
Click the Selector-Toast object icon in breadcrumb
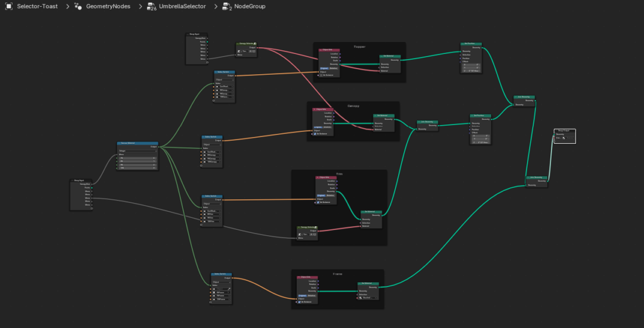[9, 6]
